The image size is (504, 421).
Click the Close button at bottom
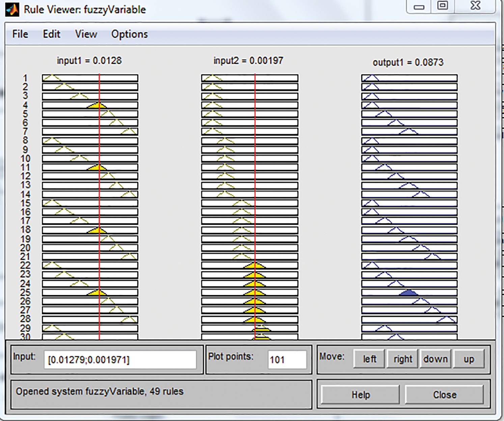tap(445, 395)
